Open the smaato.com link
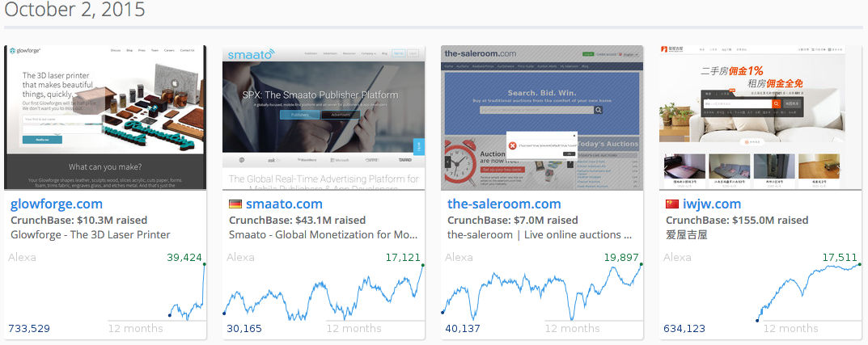The width and height of the screenshot is (868, 345). (284, 204)
